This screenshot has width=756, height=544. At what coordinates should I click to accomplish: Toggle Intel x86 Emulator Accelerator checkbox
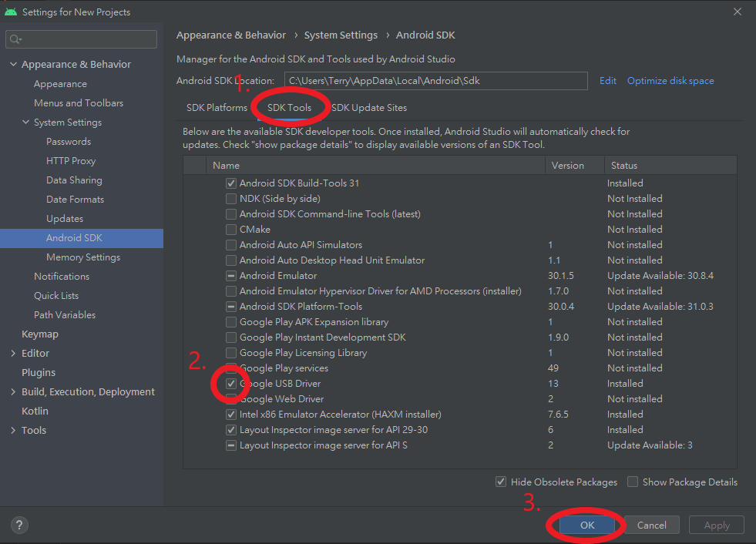(231, 415)
